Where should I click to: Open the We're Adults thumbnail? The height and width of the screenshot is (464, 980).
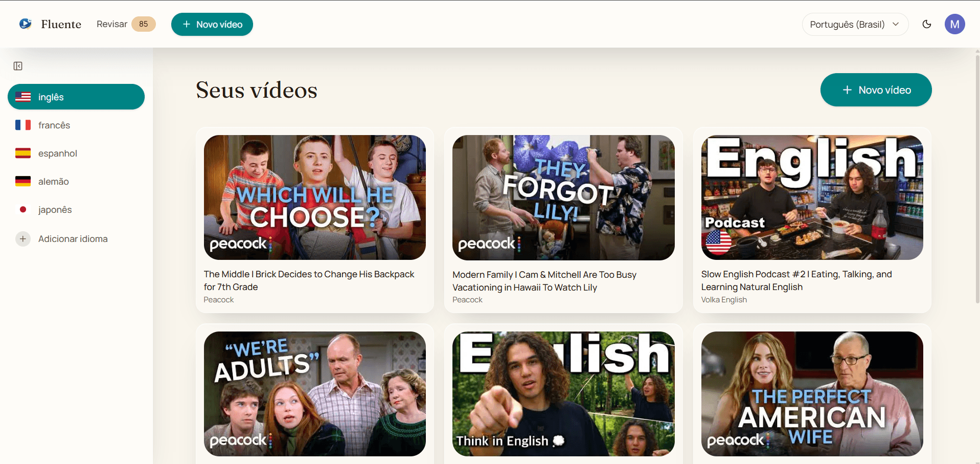315,394
